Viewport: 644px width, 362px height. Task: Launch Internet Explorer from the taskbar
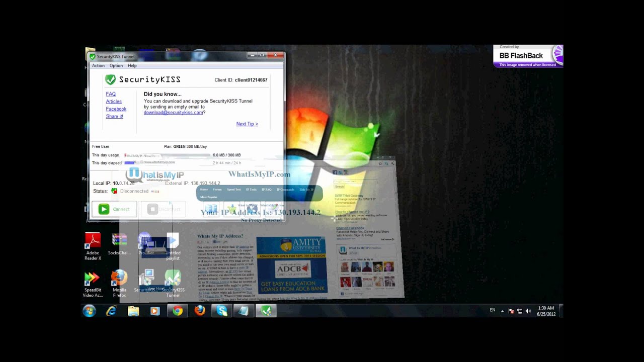pos(111,311)
